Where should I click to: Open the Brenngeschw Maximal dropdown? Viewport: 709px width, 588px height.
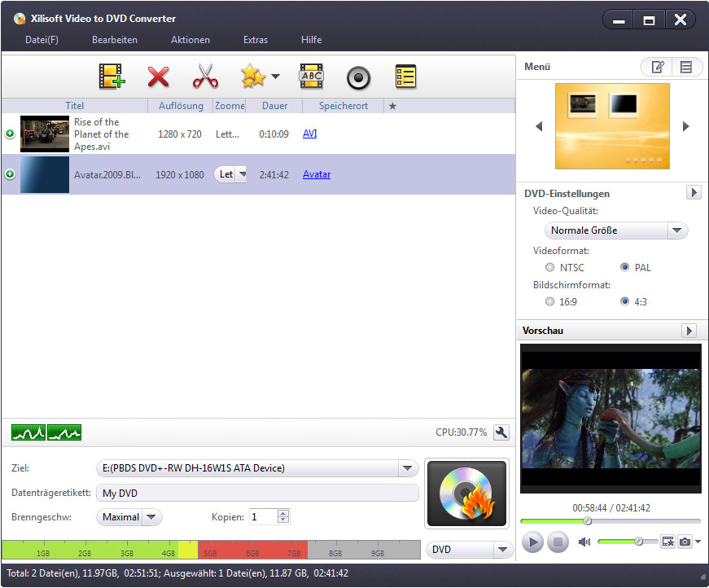[x=129, y=517]
